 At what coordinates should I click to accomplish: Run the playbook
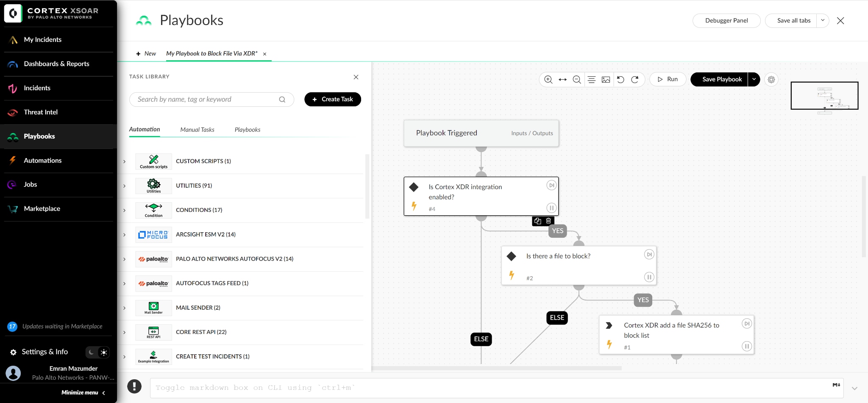668,79
